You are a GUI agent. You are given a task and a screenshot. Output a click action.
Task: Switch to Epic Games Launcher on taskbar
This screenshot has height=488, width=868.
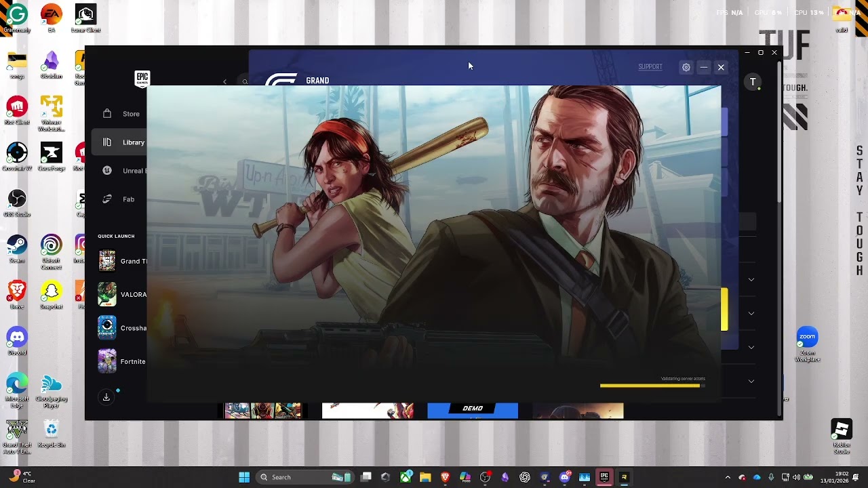pos(604,477)
